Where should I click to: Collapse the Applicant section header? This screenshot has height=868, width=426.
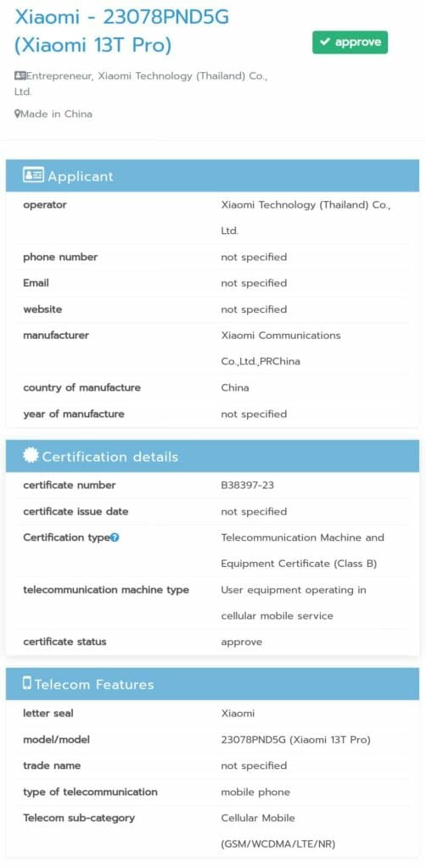pyautogui.click(x=213, y=175)
